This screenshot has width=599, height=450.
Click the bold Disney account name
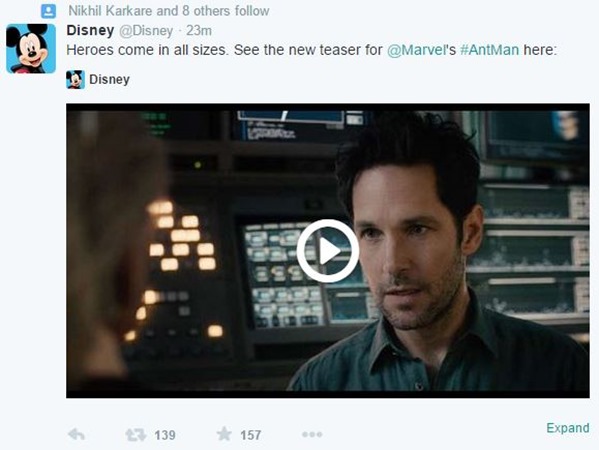click(x=90, y=30)
